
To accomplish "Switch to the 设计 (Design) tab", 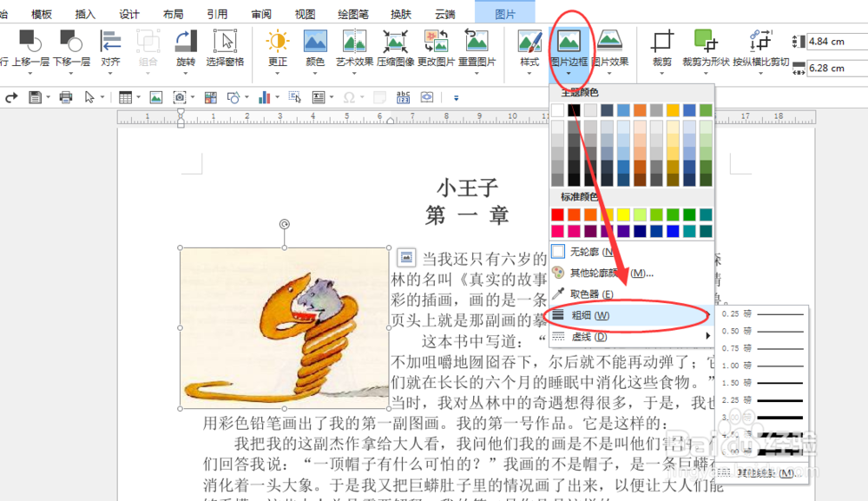I will pyautogui.click(x=129, y=15).
